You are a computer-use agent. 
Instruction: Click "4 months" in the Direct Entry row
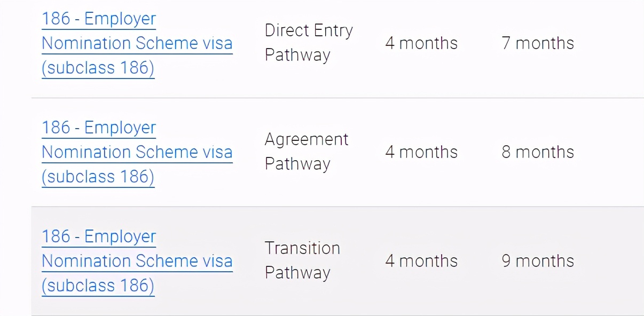point(421,43)
